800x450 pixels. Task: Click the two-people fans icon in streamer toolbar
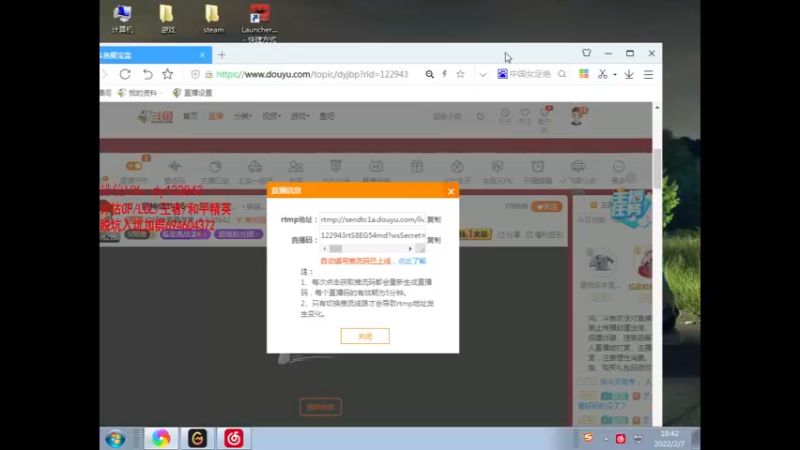pos(296,166)
